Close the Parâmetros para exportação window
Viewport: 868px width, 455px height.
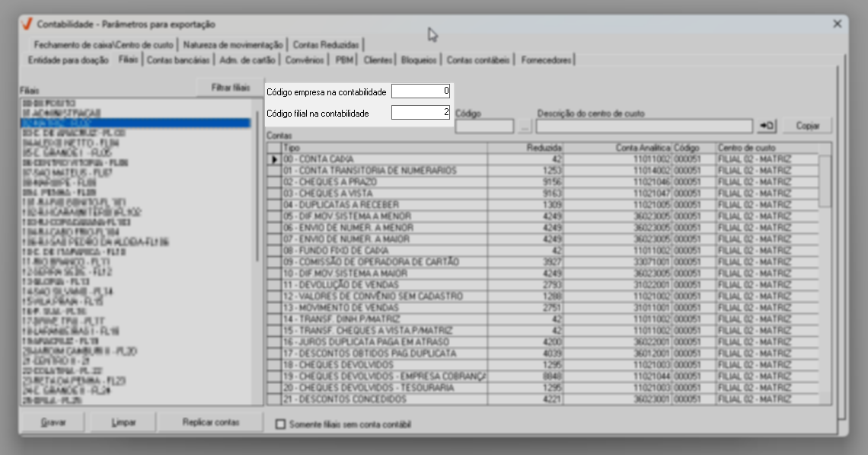coord(837,24)
